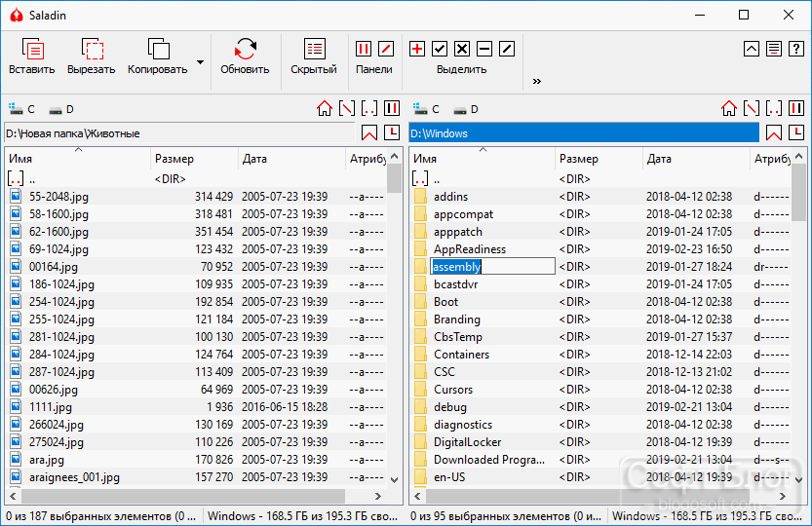Click the Вставить paste icon

click(32, 49)
